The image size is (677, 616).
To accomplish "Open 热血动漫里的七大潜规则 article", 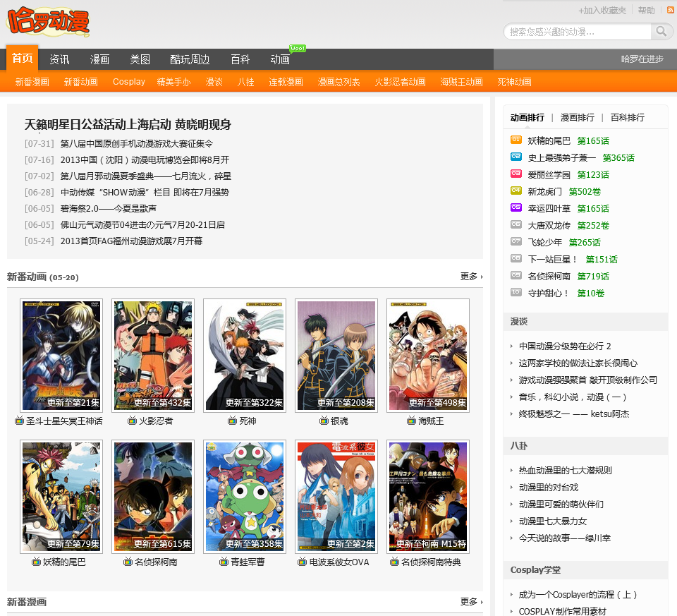I will click(565, 471).
